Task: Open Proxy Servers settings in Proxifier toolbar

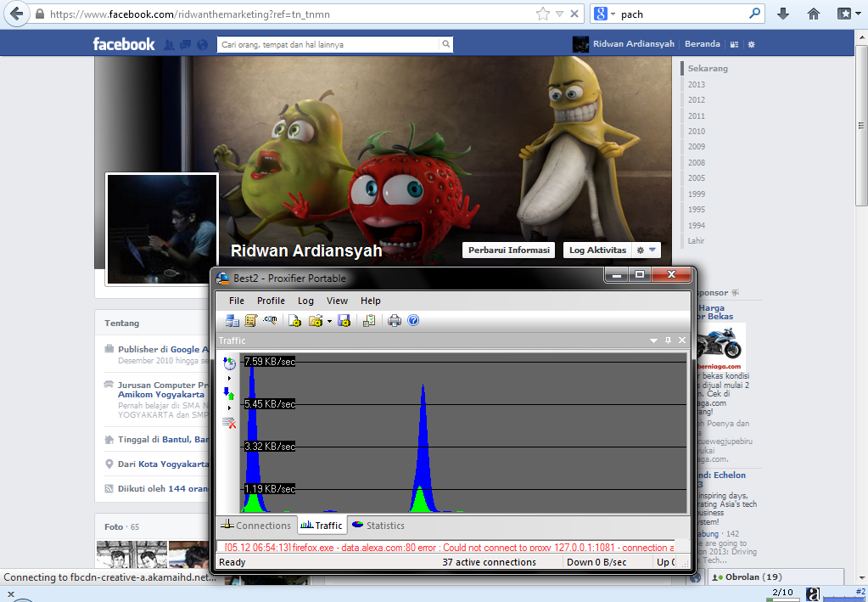Action: click(x=232, y=321)
